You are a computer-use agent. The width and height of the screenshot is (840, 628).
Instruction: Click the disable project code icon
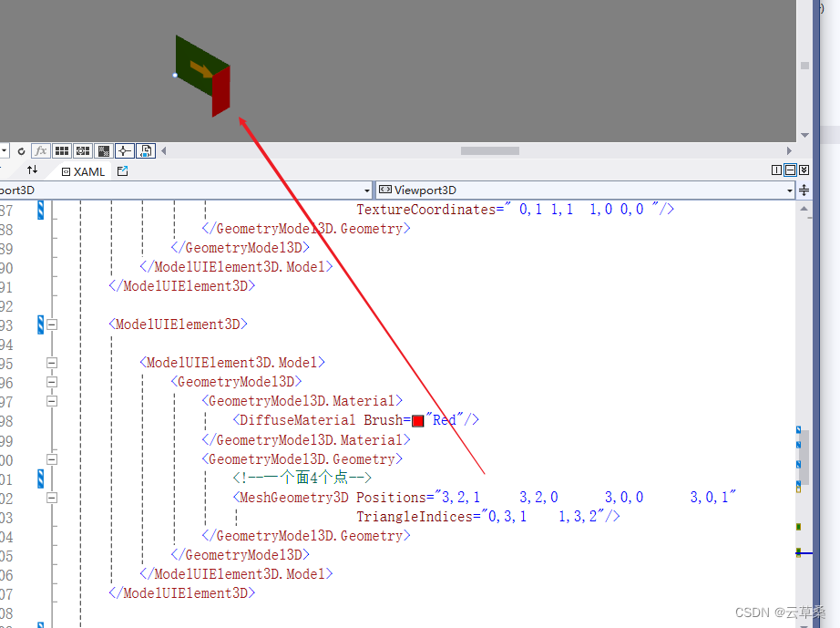point(145,150)
